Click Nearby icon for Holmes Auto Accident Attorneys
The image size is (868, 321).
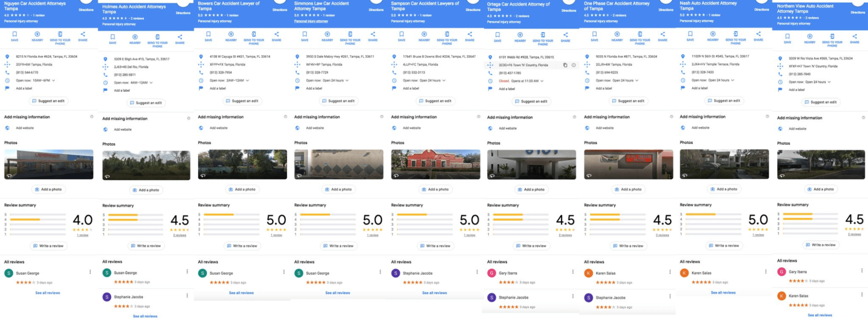[135, 38]
